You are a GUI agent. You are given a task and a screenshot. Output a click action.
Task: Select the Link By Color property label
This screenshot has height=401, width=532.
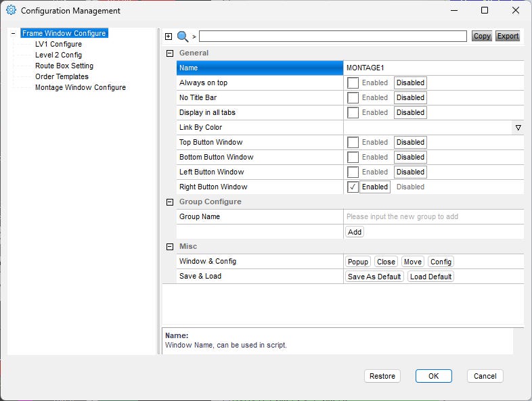point(200,127)
